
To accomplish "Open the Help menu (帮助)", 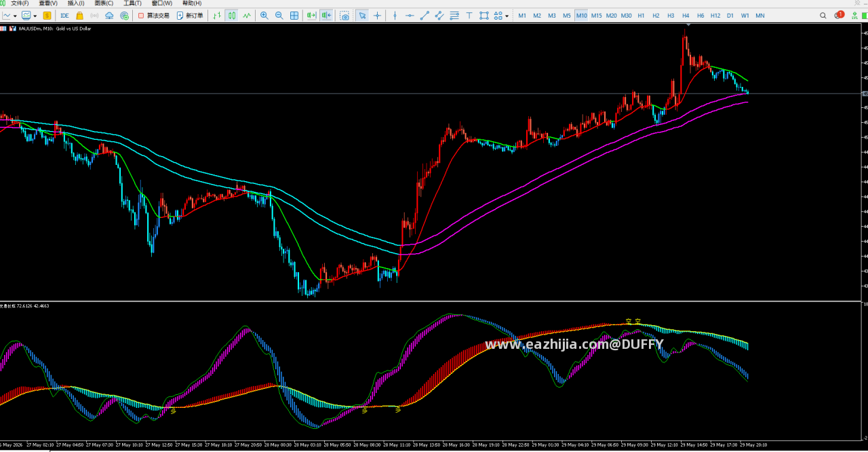I will 192,3.
